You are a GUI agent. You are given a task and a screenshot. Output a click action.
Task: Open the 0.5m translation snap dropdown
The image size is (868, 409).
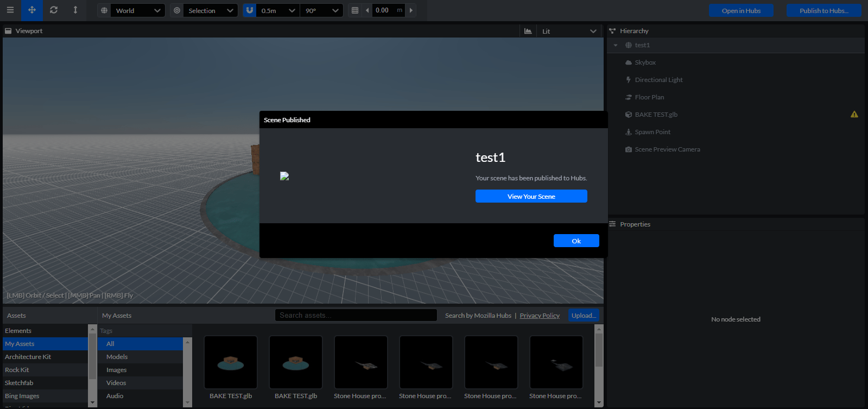tap(278, 10)
